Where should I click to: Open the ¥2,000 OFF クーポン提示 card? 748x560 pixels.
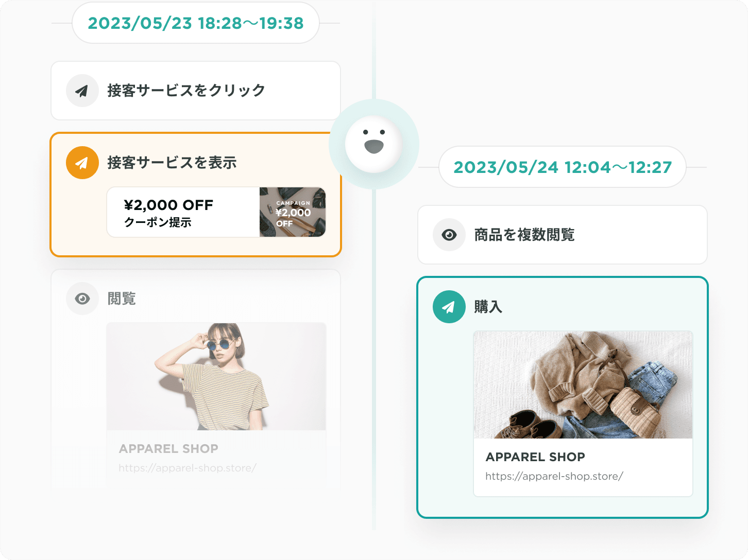pos(216,212)
